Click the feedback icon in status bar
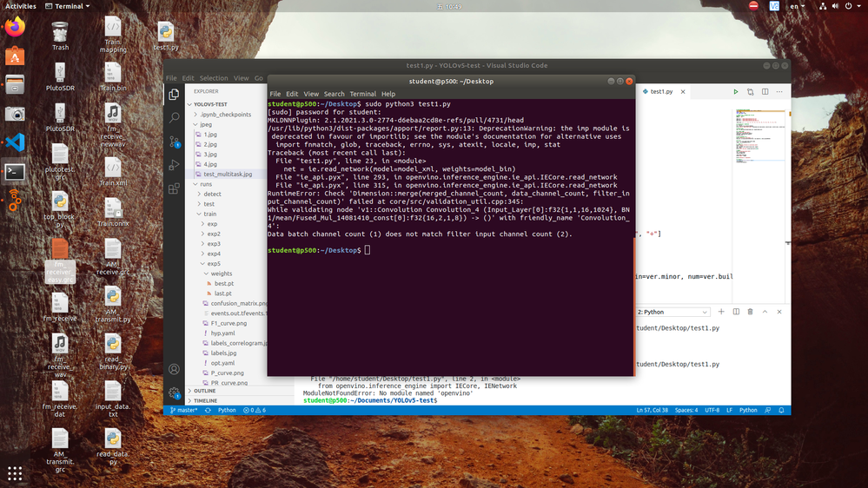 pos(768,411)
